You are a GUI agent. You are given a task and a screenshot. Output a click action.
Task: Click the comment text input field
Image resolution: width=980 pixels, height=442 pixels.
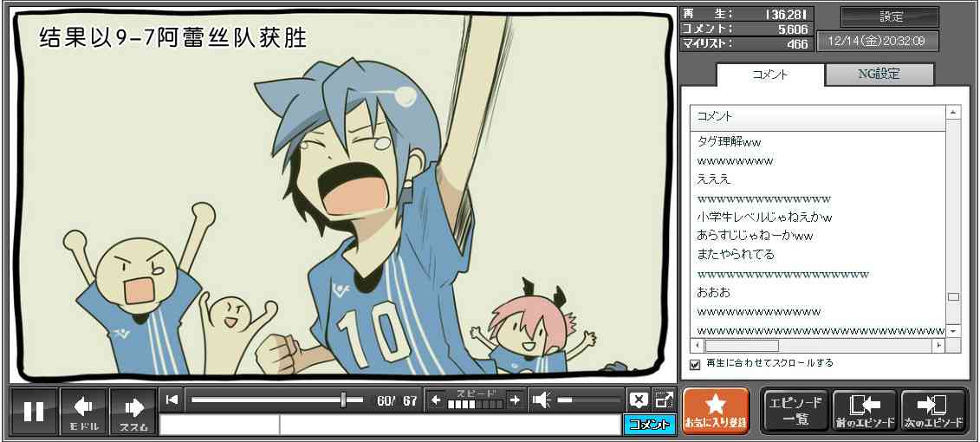pyautogui.click(x=449, y=425)
